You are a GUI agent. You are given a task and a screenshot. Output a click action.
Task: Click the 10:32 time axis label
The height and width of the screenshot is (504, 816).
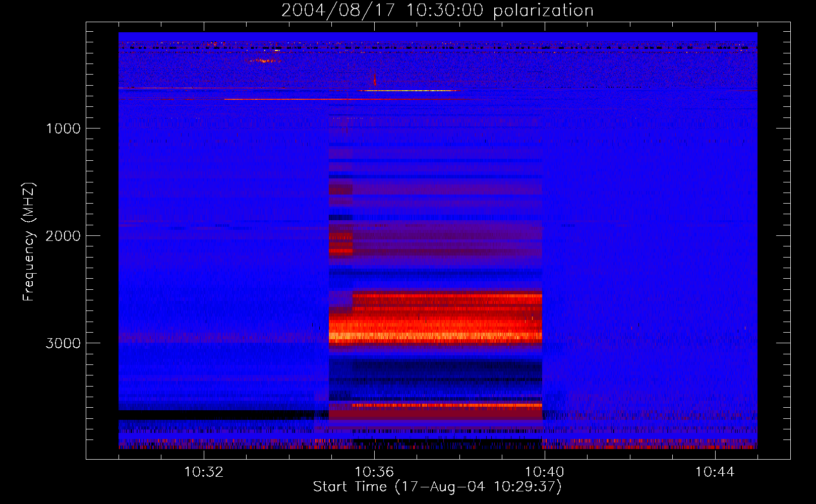(x=204, y=472)
